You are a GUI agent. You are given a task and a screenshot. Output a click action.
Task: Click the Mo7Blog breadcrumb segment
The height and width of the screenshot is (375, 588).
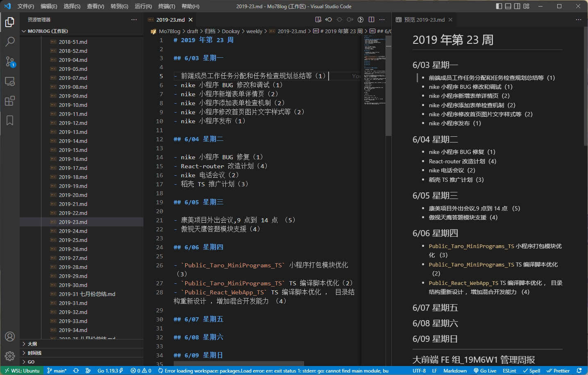click(169, 31)
